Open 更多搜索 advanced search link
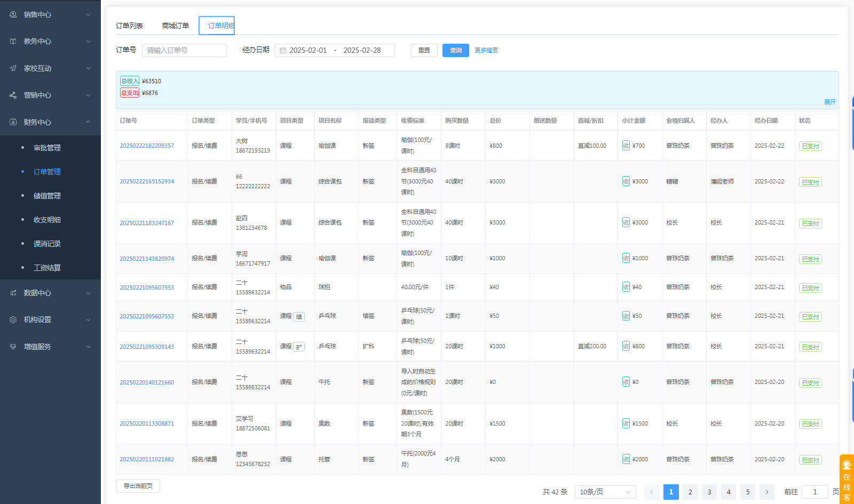The image size is (854, 504). 486,50
